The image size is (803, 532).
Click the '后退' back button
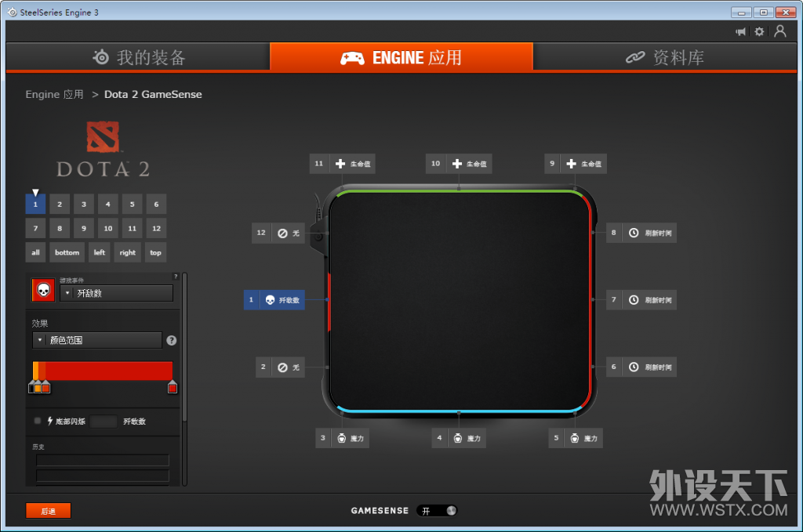pyautogui.click(x=48, y=510)
